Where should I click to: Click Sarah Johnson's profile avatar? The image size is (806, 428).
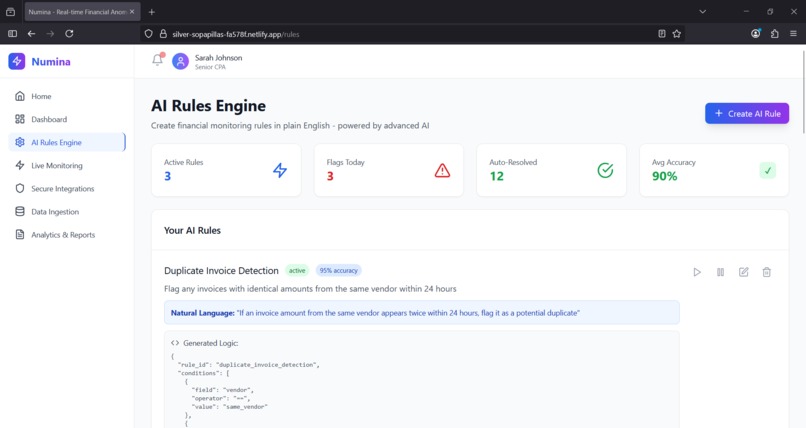coord(180,62)
